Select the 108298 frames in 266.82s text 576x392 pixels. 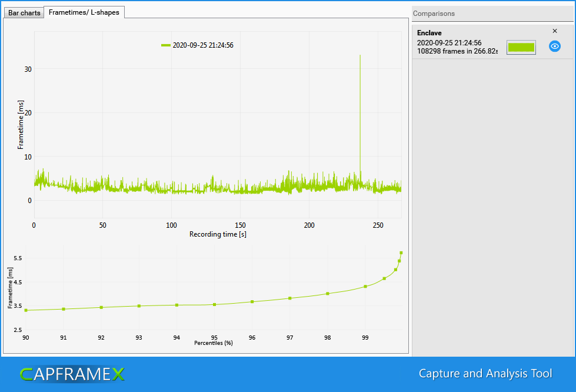tap(457, 51)
